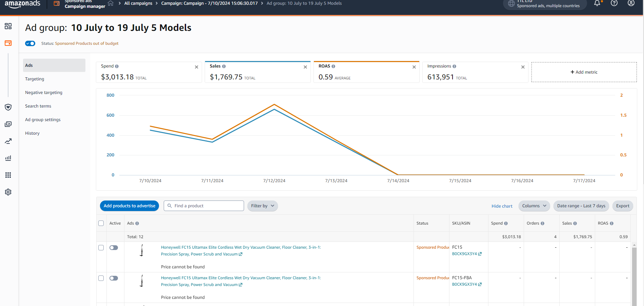
Task: Open the dashboard grid icon in the left sidebar
Action: coord(8,26)
